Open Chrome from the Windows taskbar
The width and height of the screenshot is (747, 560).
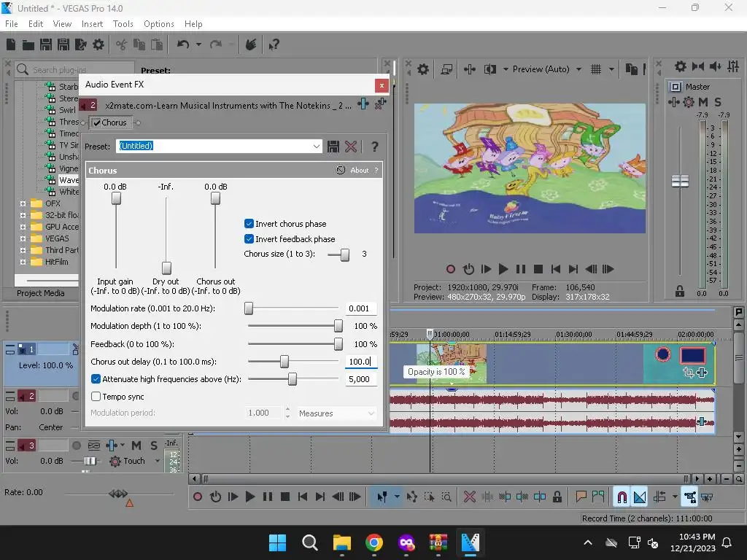[x=374, y=542]
